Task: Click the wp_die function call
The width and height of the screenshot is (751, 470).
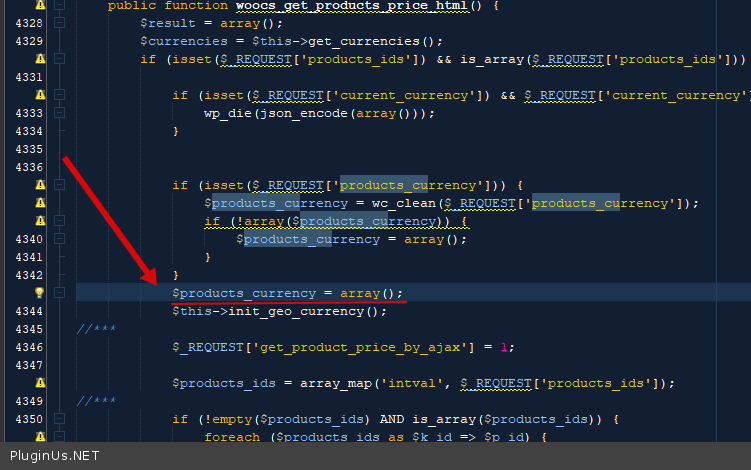Action: point(226,113)
